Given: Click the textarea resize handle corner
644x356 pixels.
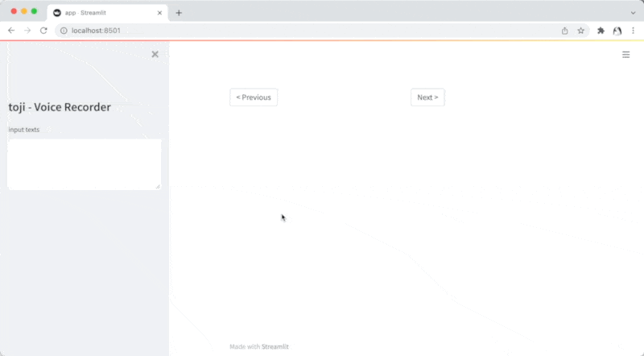Looking at the screenshot, I should pyautogui.click(x=158, y=187).
